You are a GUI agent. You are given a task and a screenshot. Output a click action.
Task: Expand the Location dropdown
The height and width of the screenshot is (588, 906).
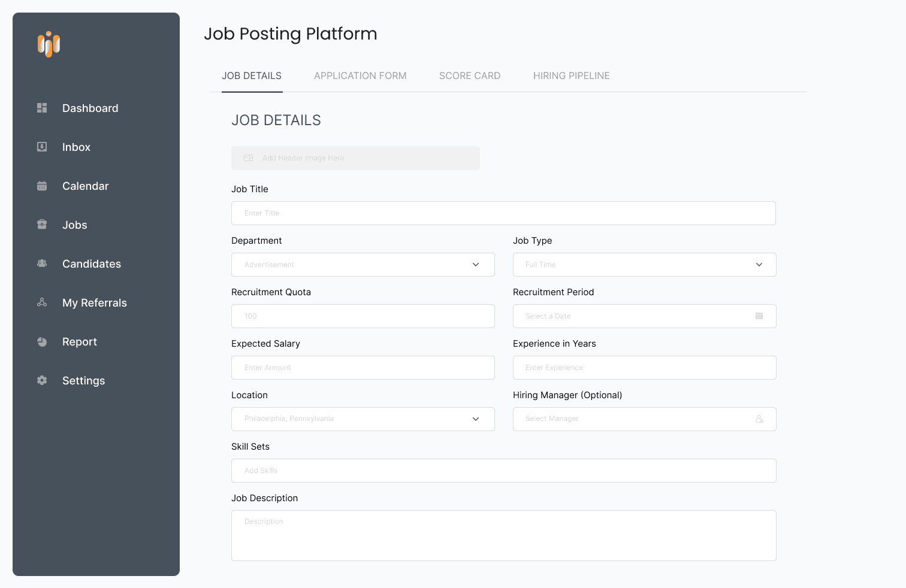476,419
